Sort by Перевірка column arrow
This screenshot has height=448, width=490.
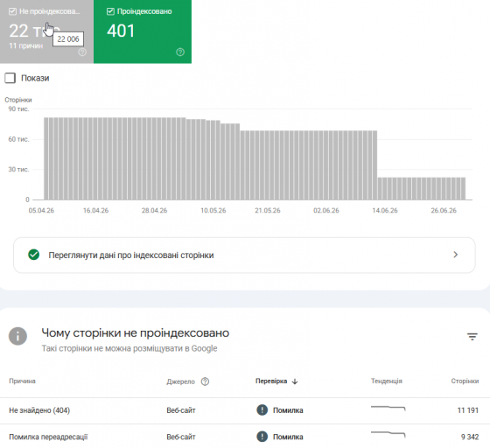pyautogui.click(x=295, y=381)
